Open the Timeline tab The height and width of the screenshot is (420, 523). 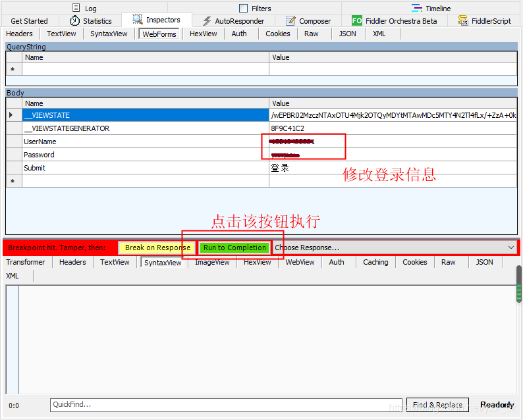coord(431,8)
